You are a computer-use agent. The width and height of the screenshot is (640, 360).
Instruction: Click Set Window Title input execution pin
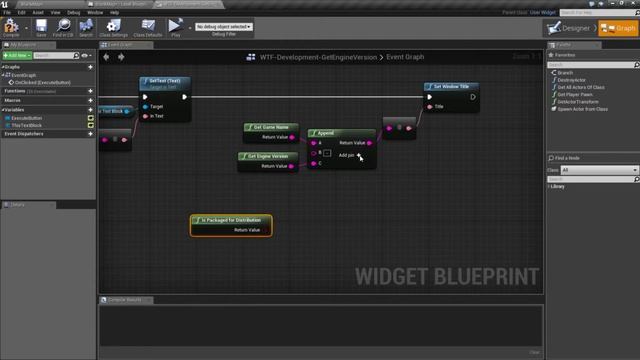429,97
